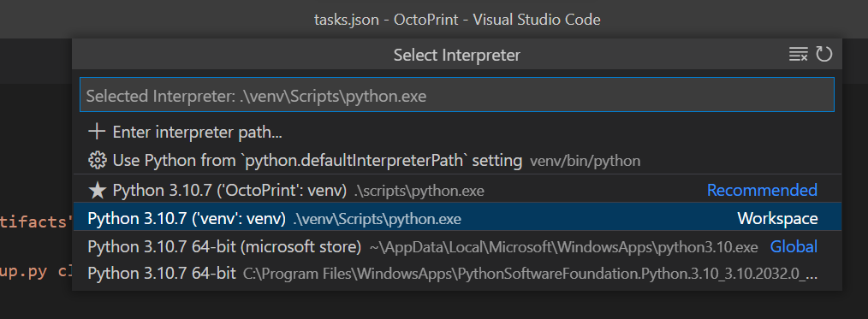Viewport: 868px width, 319px height.
Task: Pick Python 3.10.7 64-bit in Program Files
Action: pos(457,274)
